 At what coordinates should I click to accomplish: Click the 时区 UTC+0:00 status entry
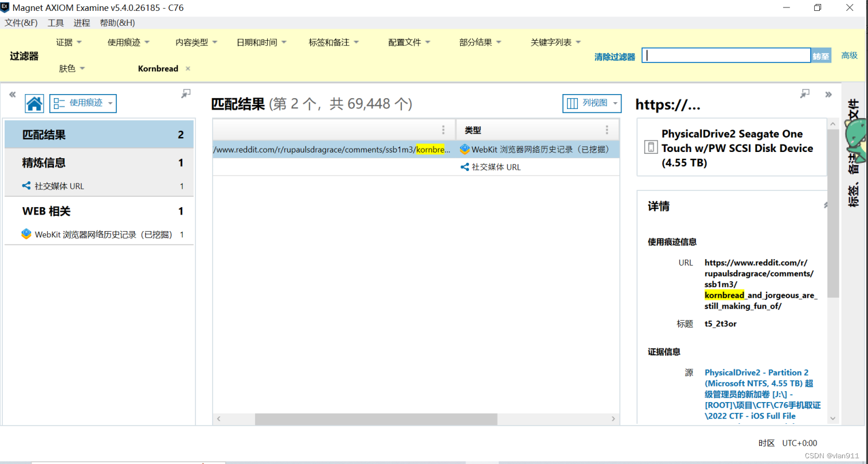pyautogui.click(x=788, y=443)
